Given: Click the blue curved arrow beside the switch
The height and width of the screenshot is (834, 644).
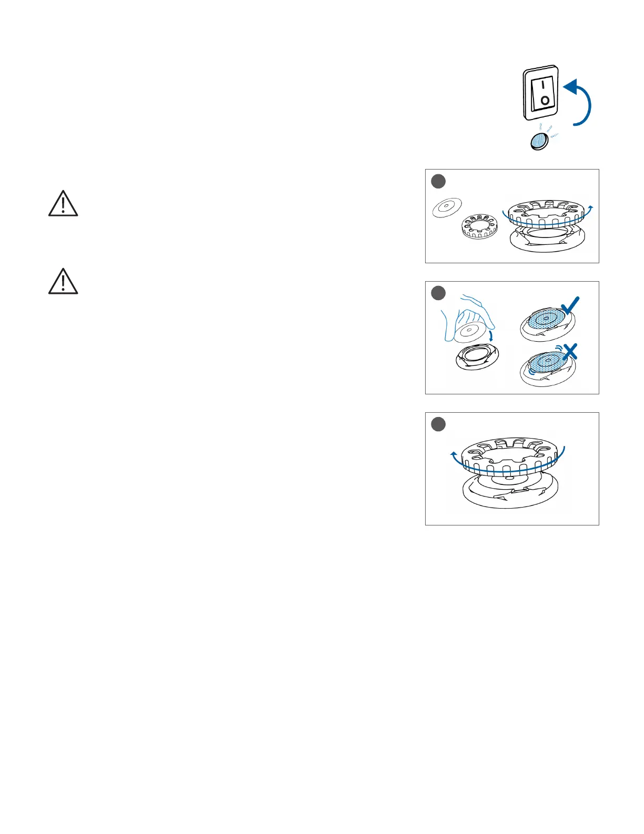Looking at the screenshot, I should (578, 103).
